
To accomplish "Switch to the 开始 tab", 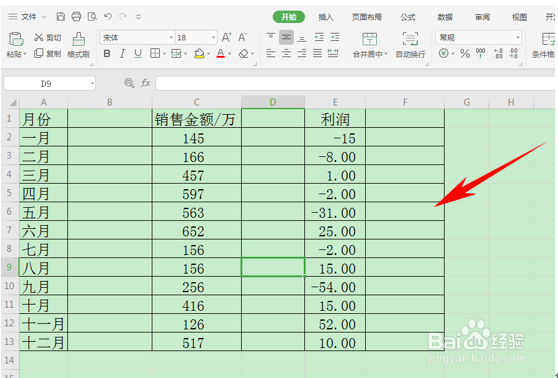I will click(289, 17).
